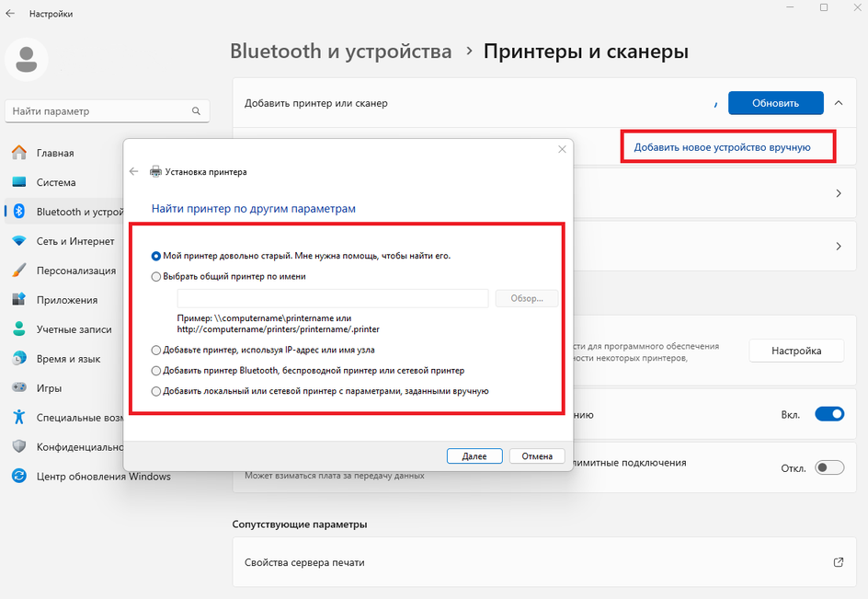Turn on the Откл. metered connections toggle
Viewport: 868px width, 599px height.
click(x=829, y=467)
